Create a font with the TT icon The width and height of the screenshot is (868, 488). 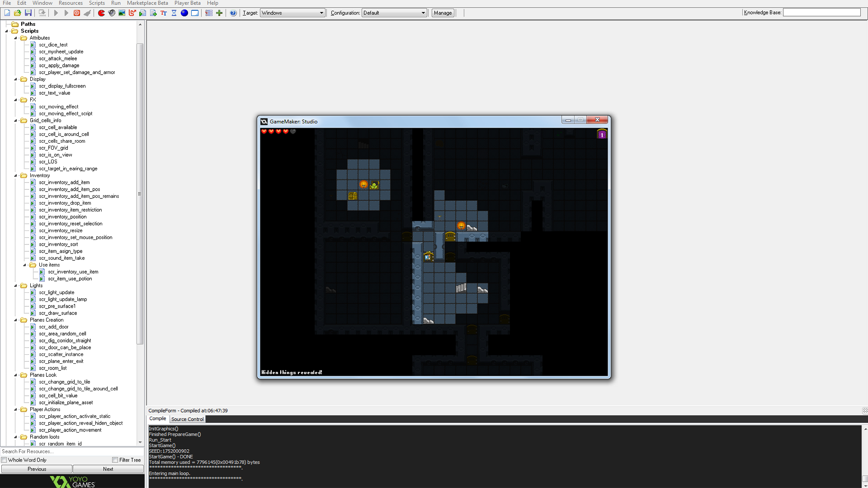(x=164, y=13)
